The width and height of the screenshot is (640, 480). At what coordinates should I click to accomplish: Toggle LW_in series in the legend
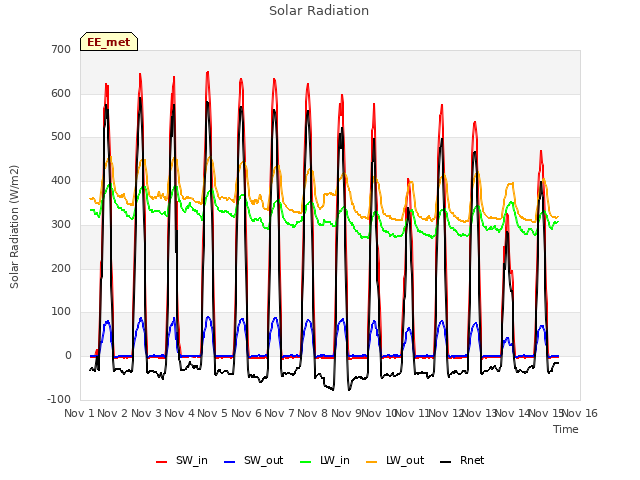pos(325,460)
